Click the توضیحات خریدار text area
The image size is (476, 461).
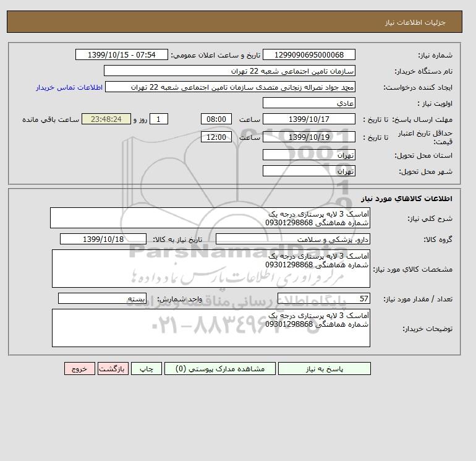[211, 328]
